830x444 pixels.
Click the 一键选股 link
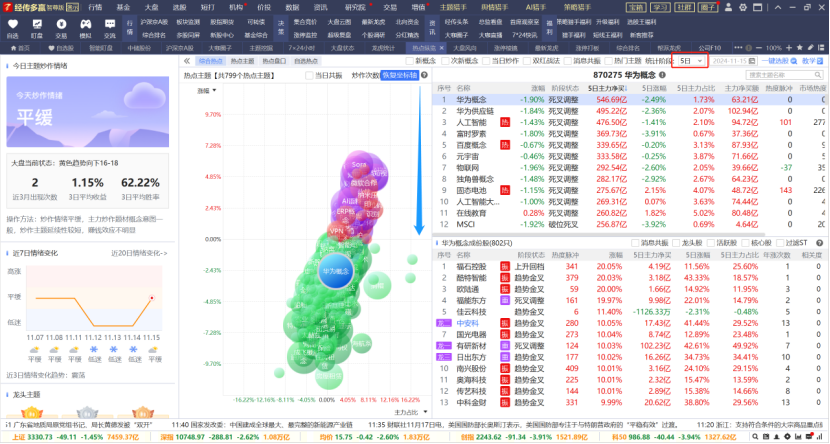779,61
